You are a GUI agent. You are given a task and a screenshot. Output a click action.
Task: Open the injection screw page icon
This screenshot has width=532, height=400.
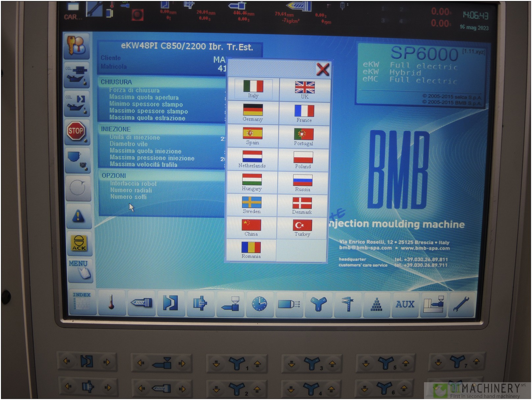pos(141,303)
